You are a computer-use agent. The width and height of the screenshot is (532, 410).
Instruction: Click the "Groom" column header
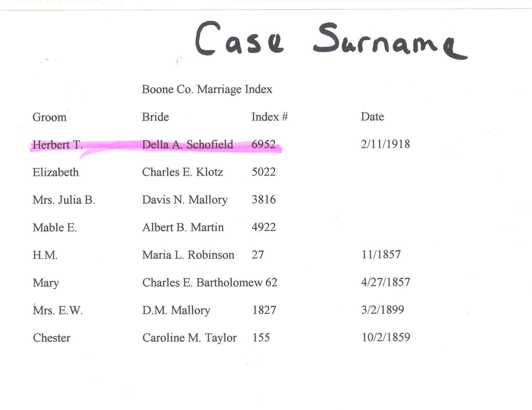point(49,117)
